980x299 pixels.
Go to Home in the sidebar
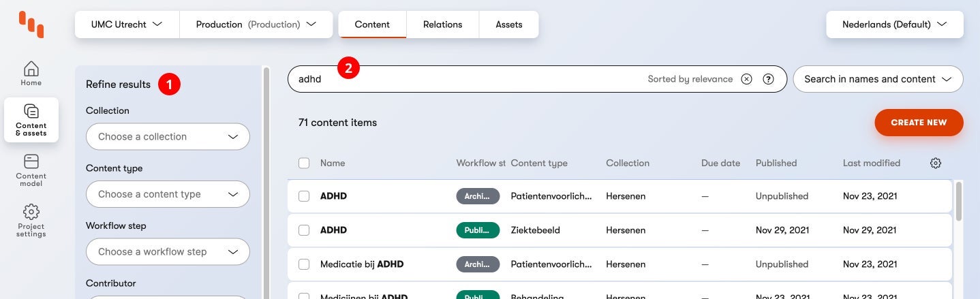click(x=31, y=74)
